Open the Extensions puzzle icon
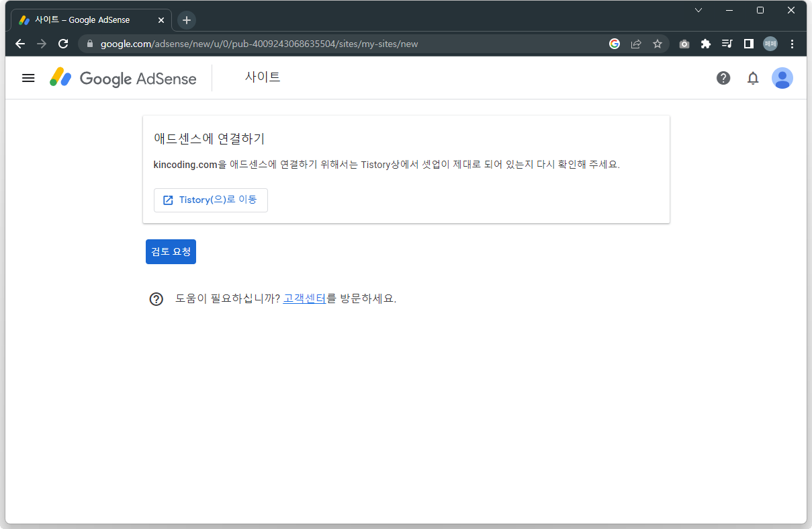 (x=705, y=44)
